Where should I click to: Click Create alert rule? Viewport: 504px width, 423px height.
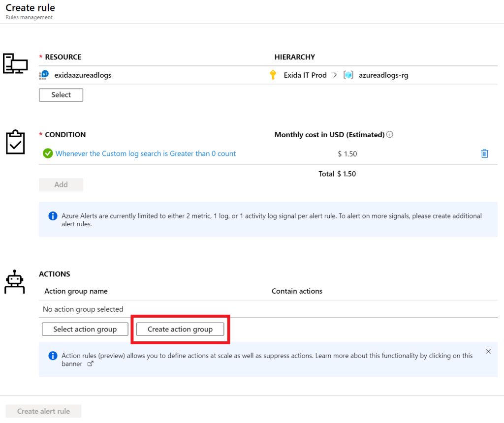[x=43, y=411]
